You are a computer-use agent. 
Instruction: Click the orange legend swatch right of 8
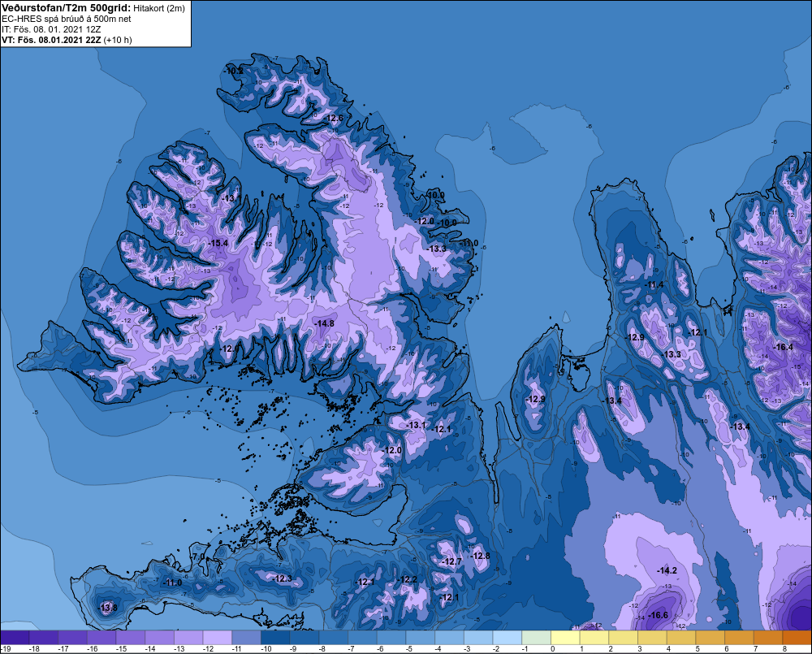(x=797, y=637)
